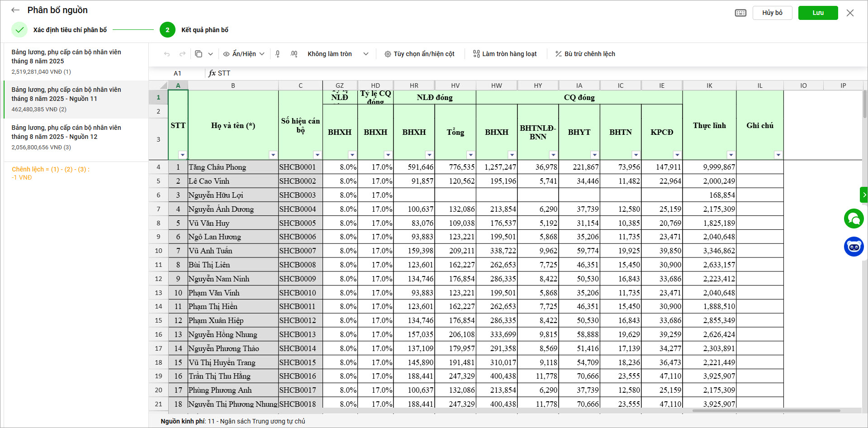Image resolution: width=868 pixels, height=428 pixels.
Task: Increase decimal places icon
Action: (x=294, y=54)
